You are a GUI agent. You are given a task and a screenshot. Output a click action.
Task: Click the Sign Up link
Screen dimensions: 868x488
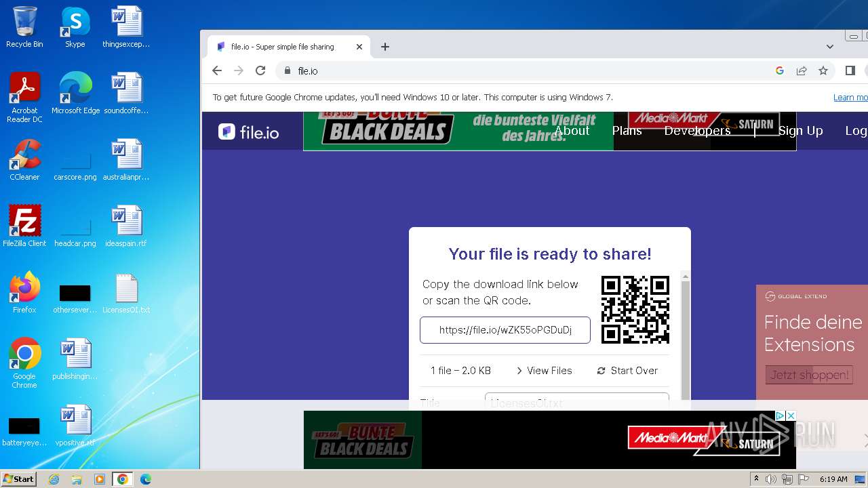tap(800, 131)
